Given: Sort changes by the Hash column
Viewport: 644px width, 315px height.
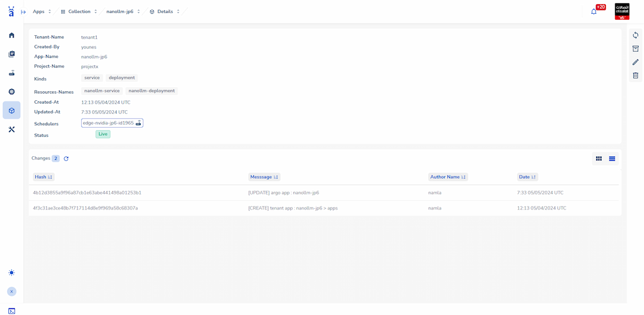Looking at the screenshot, I should tap(44, 177).
